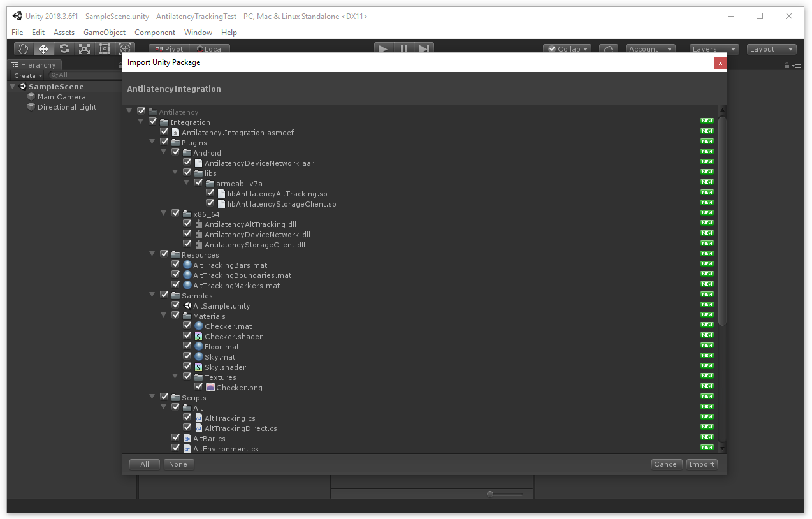Click the None button to deselect everything
This screenshot has width=812, height=519.
coord(178,464)
